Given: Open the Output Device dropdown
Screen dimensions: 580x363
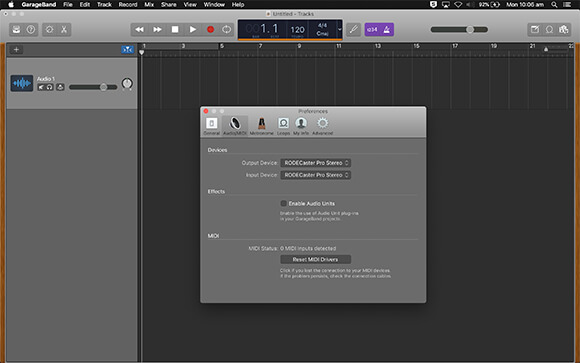Looking at the screenshot, I should pos(316,163).
